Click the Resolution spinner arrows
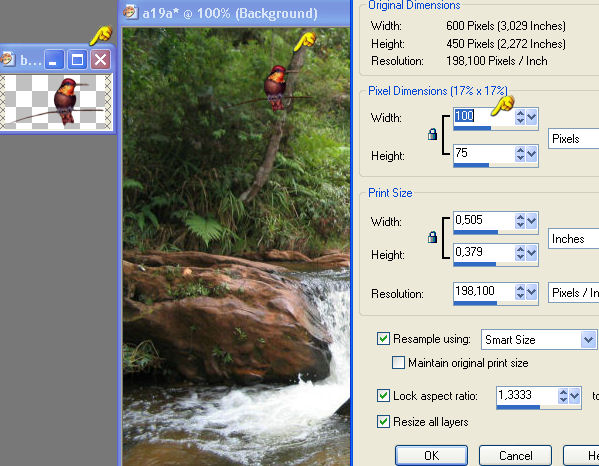The image size is (599, 466). [520, 292]
